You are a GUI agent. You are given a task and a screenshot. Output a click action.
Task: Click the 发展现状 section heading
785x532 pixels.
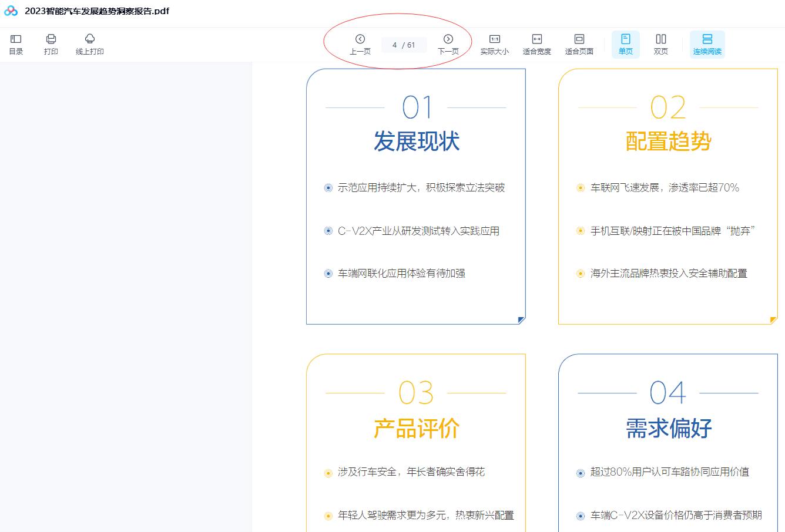coord(417,142)
